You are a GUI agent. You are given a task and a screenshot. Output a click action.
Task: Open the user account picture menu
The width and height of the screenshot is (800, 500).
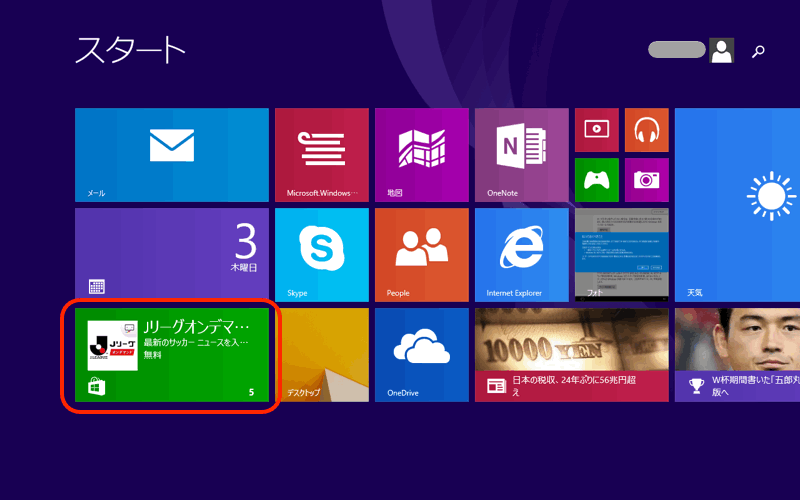(721, 51)
